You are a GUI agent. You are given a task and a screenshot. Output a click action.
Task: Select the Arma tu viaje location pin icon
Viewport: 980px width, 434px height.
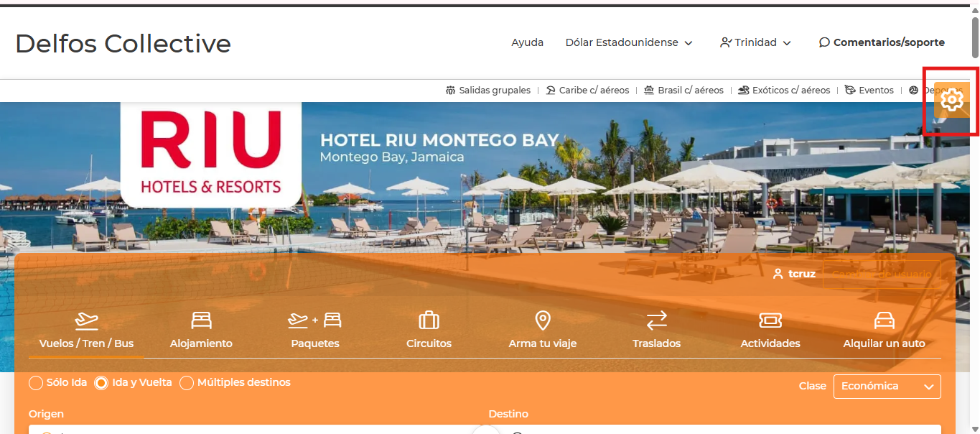pyautogui.click(x=543, y=320)
